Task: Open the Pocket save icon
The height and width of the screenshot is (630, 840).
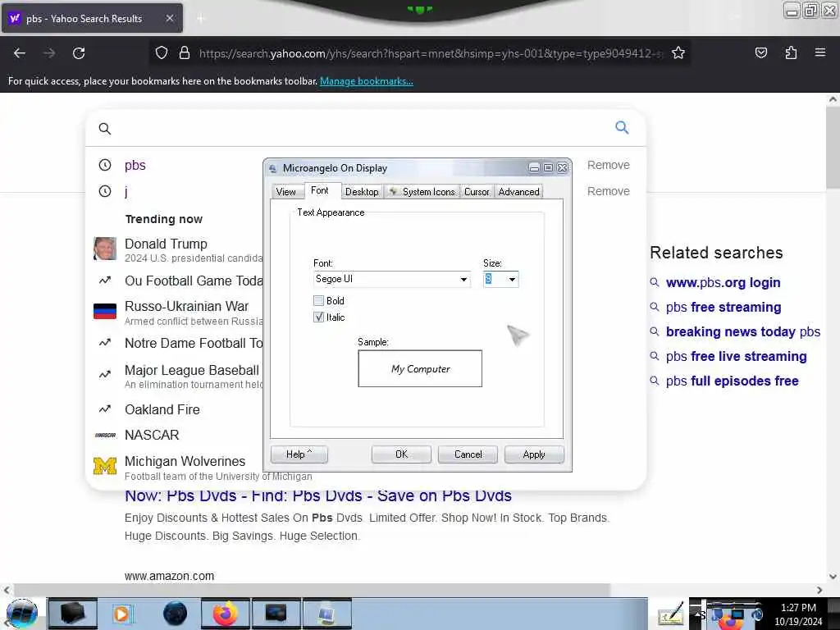Action: coord(760,52)
